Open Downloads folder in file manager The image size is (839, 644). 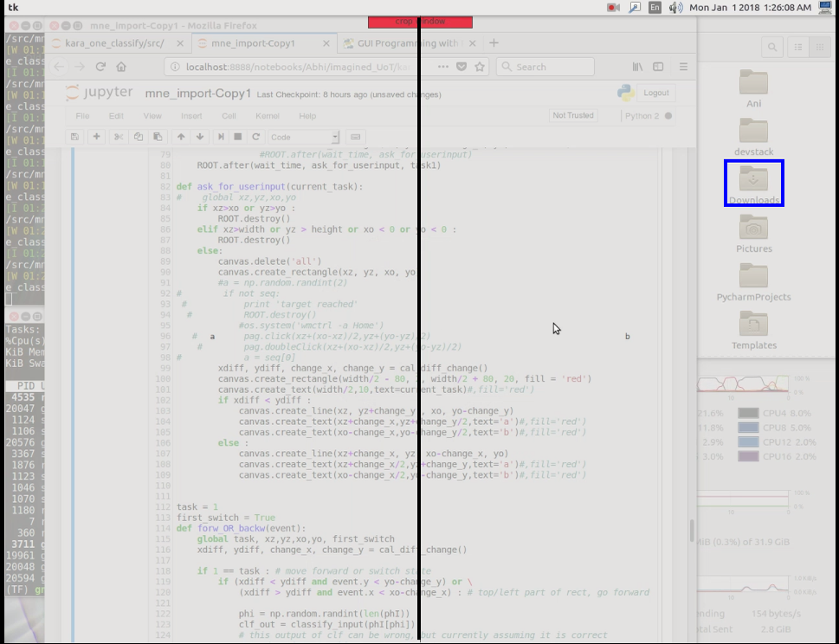753,185
